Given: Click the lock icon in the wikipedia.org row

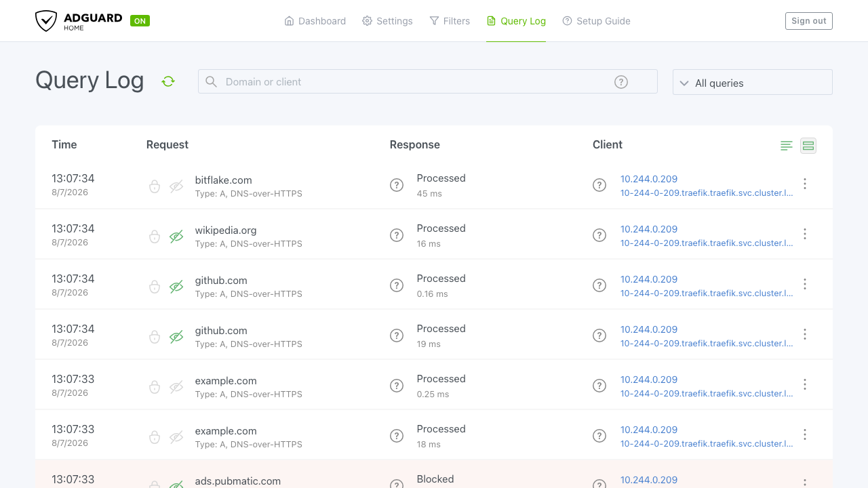Looking at the screenshot, I should pos(155,237).
